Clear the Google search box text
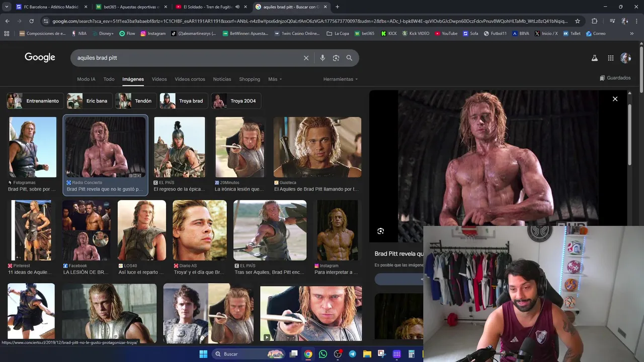The height and width of the screenshot is (362, 644). (306, 58)
